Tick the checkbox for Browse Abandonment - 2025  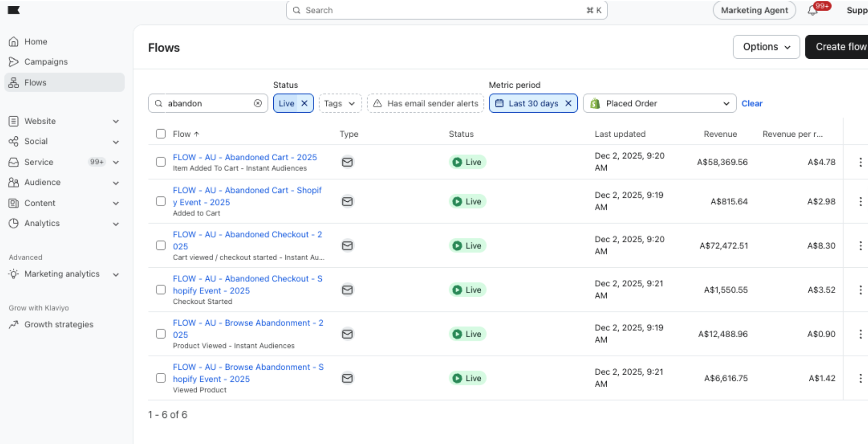161,334
